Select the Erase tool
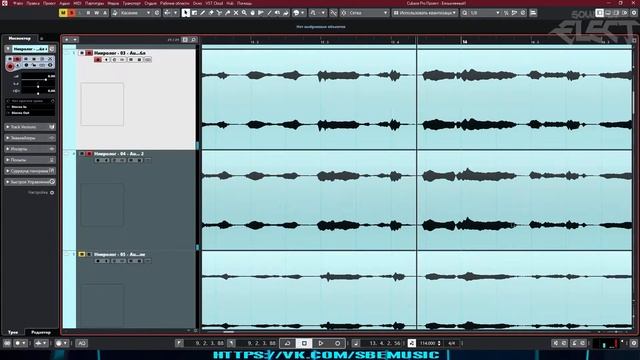Image resolution: width=640 pixels, height=360 pixels. tap(211, 13)
